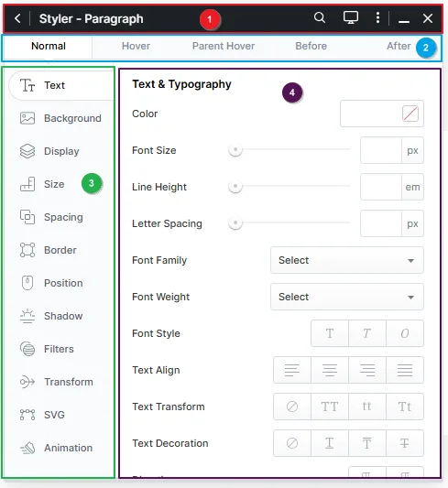This screenshot has height=488, width=448.
Task: Click the Font Size value field
Action: pos(381,150)
